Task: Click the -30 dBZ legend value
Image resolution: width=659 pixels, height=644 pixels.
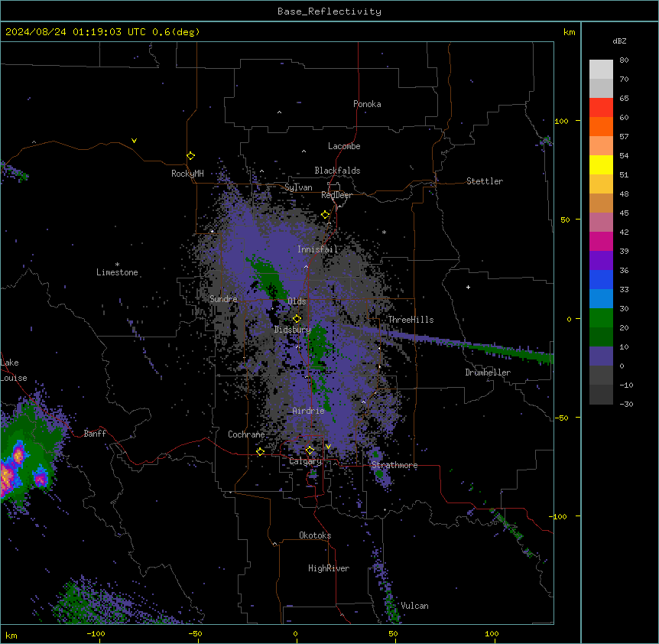Action: pos(626,404)
